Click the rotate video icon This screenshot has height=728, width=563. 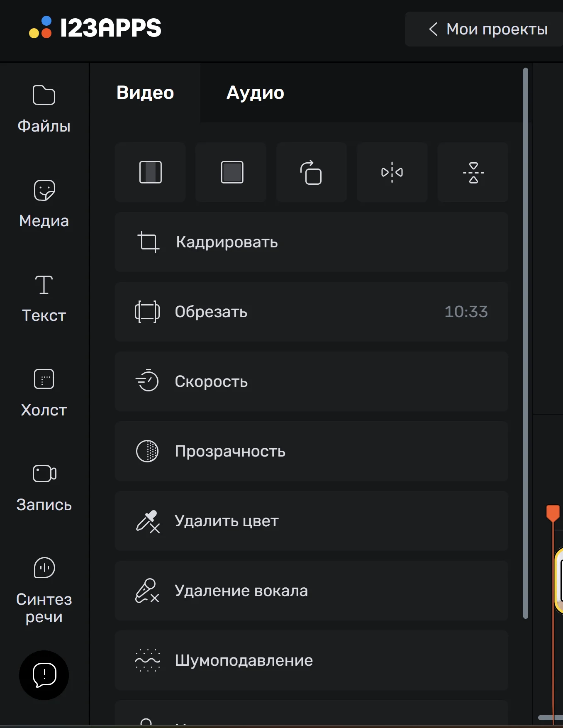[x=311, y=172]
